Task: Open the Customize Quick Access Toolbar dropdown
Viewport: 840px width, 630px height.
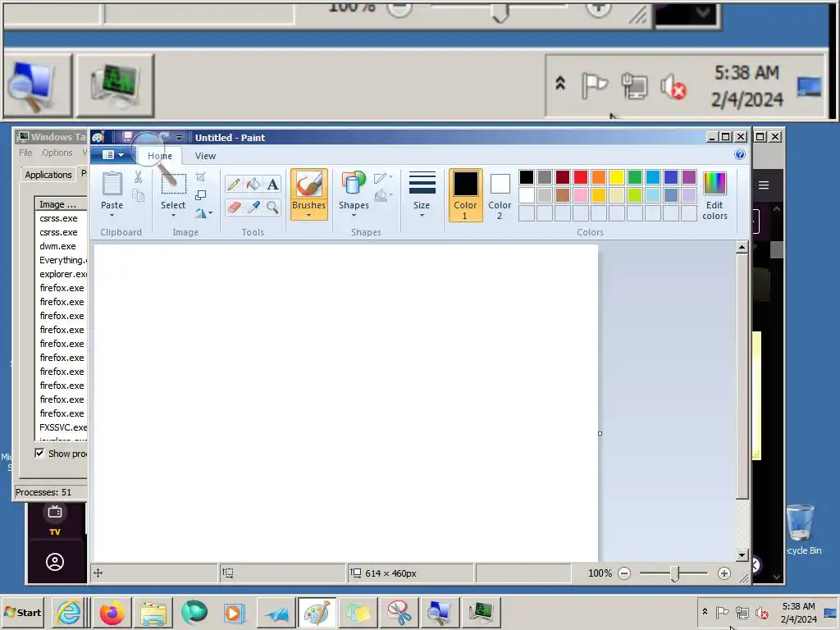Action: pyautogui.click(x=179, y=138)
